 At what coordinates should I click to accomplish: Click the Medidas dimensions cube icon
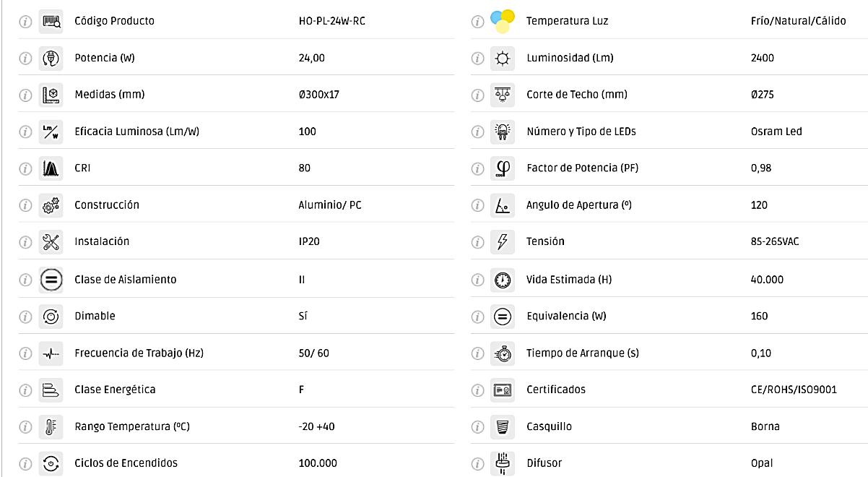[x=51, y=95]
